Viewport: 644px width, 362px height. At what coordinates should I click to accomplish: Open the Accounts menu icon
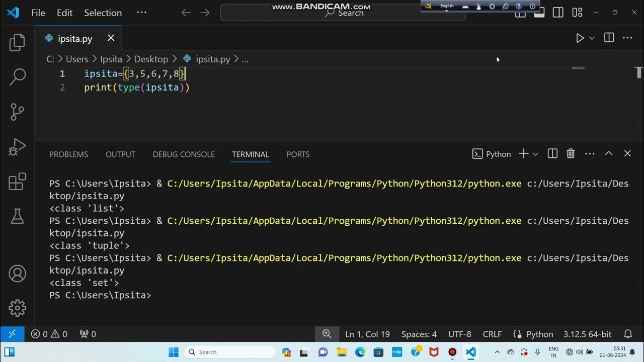(x=17, y=274)
